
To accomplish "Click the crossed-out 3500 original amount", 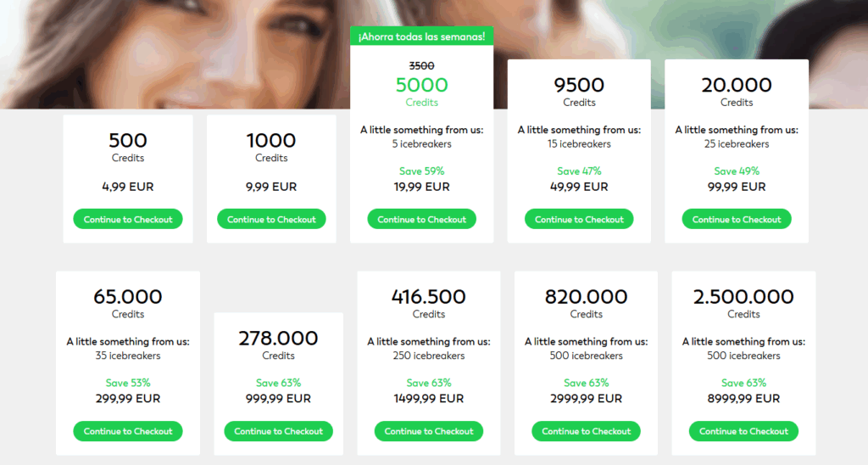I will point(421,65).
